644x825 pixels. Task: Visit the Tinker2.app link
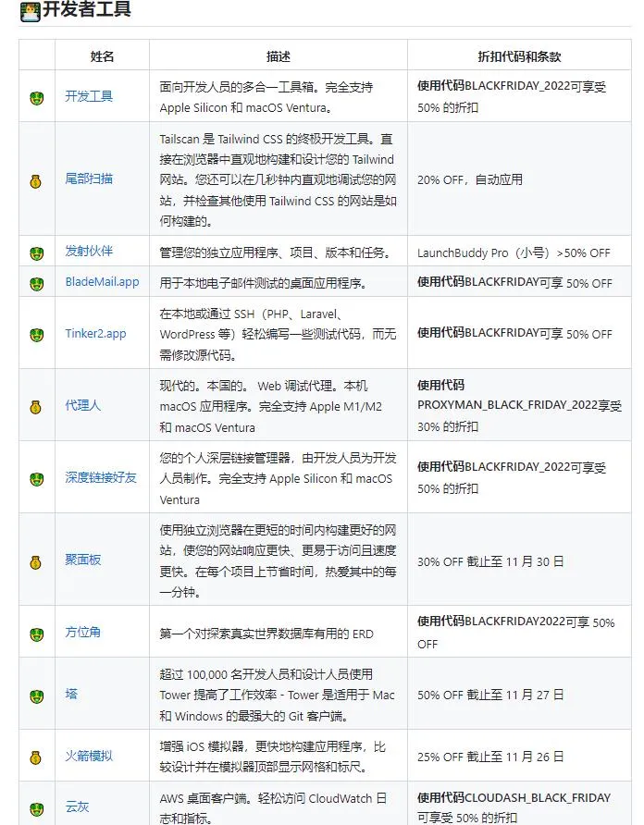96,334
